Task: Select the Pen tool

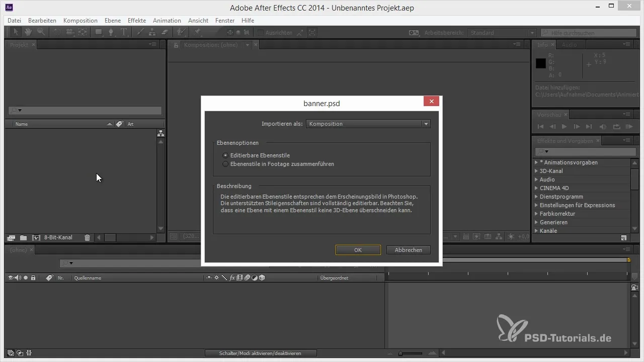Action: (111, 33)
